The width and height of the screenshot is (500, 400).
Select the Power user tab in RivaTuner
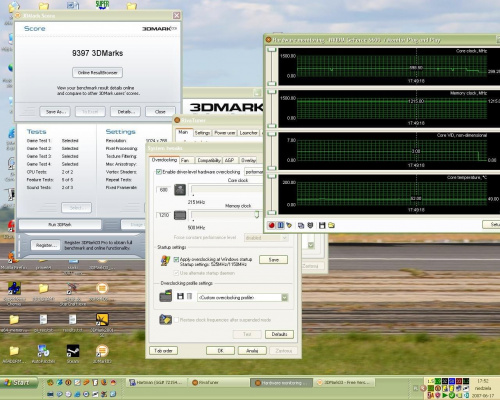225,133
